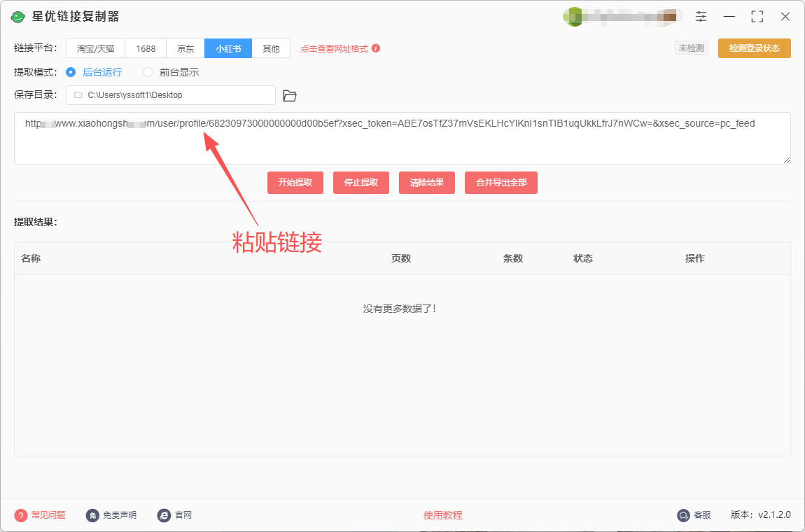The image size is (805, 532).
Task: Click the 清除结果 button
Action: tap(426, 183)
